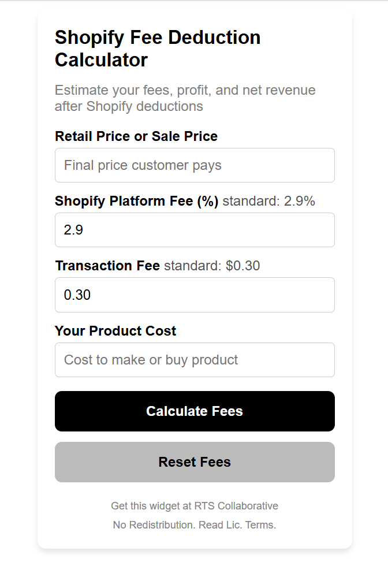
Task: Click the Get this widget footer text
Action: (x=195, y=505)
